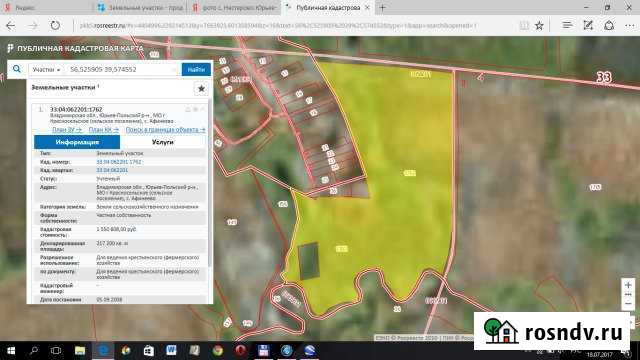Click the browser address bar URL
This screenshot has width=640, height=360.
coord(278,26)
